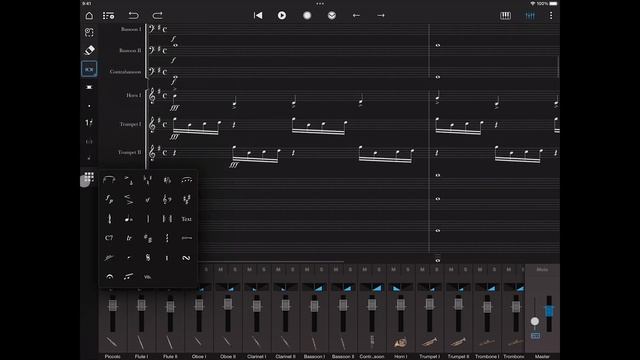
Task: Mute the Bassoon I channel
Action: pyautogui.click(x=307, y=269)
